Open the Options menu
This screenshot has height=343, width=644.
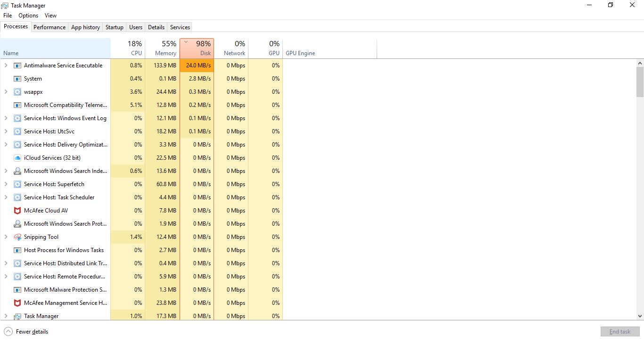28,16
